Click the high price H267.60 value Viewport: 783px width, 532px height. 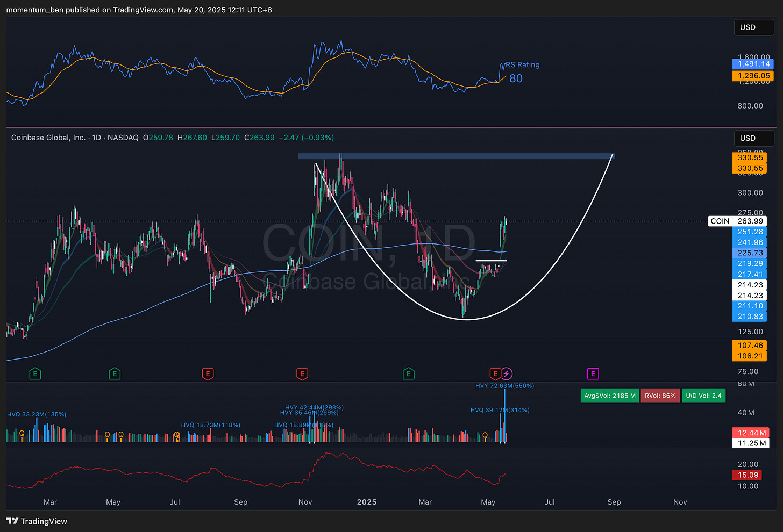(192, 138)
